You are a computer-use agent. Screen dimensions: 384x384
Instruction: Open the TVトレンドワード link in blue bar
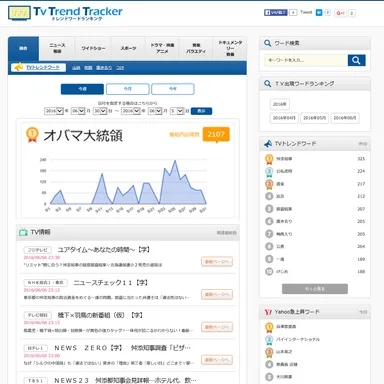coord(43,67)
